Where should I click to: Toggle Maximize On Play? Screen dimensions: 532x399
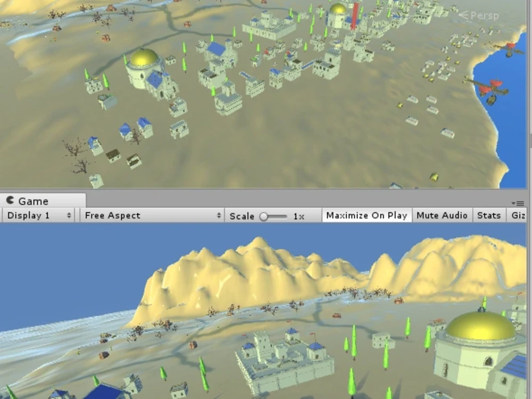click(366, 215)
